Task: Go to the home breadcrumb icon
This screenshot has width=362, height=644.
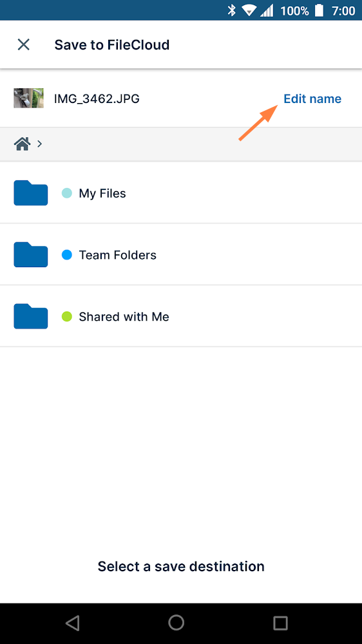Action: (x=23, y=144)
